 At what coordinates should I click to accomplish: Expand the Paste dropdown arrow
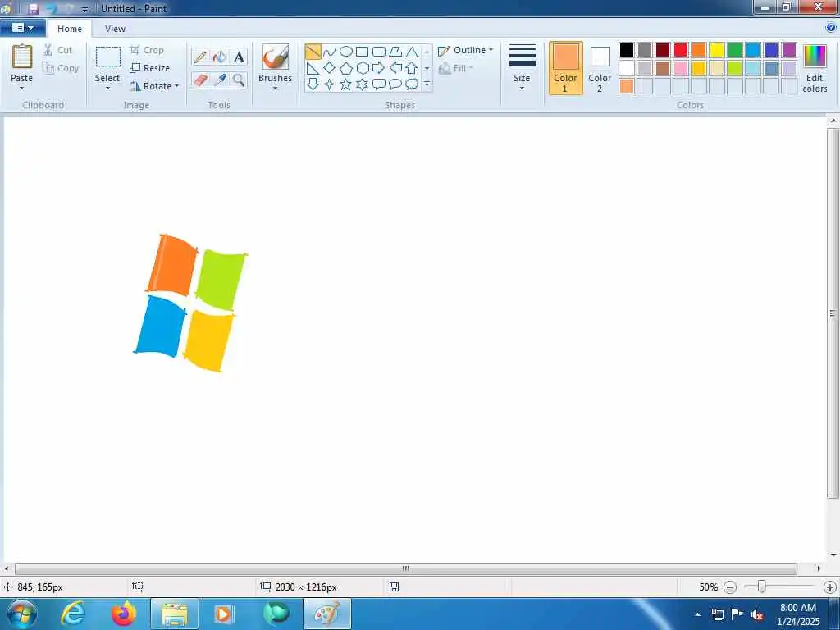click(x=22, y=89)
